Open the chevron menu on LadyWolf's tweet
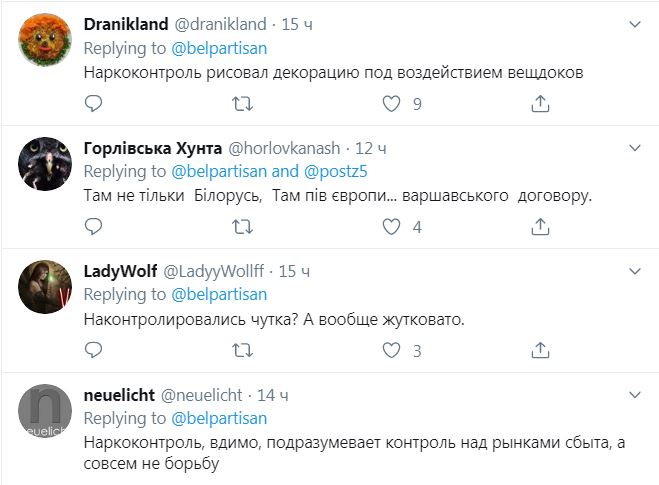The image size is (659, 485). point(634,271)
